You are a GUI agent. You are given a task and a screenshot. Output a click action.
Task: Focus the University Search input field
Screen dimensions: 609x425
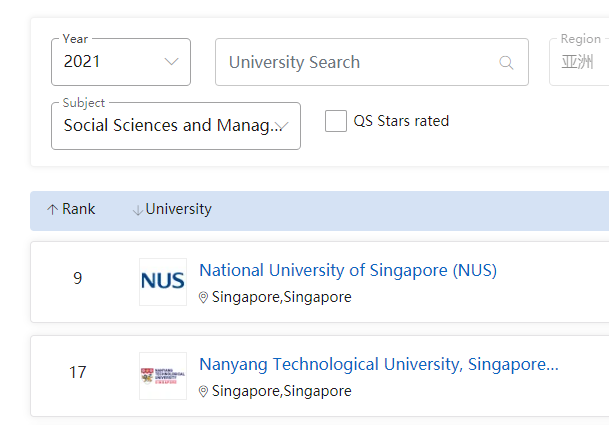point(355,62)
